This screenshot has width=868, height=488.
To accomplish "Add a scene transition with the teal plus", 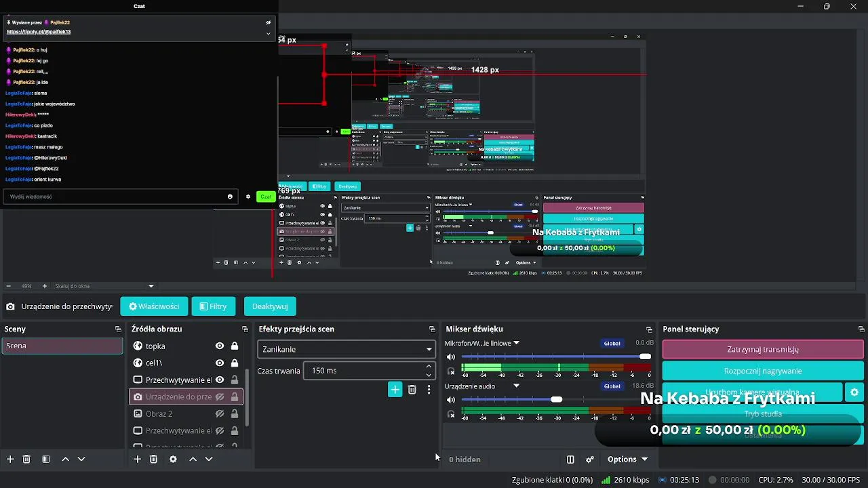I will click(x=395, y=389).
